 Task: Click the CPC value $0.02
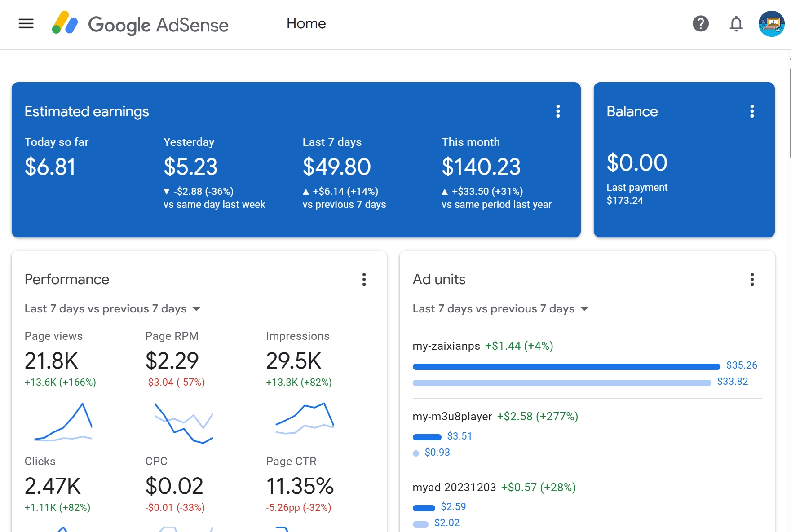[174, 486]
